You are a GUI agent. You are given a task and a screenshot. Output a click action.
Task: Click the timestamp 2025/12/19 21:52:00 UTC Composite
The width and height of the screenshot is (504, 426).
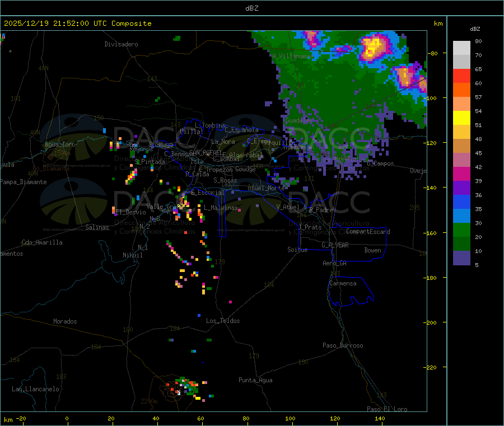(x=77, y=24)
